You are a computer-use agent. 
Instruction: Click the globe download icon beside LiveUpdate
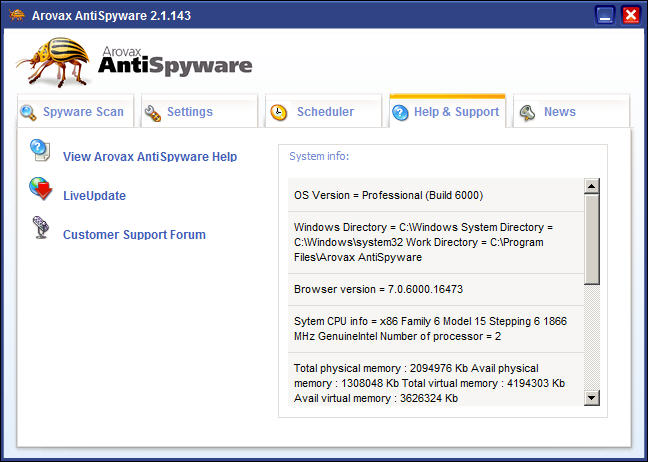pos(40,188)
